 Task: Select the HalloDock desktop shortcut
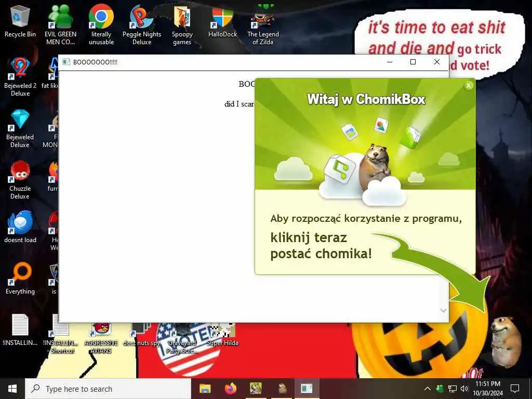click(222, 21)
